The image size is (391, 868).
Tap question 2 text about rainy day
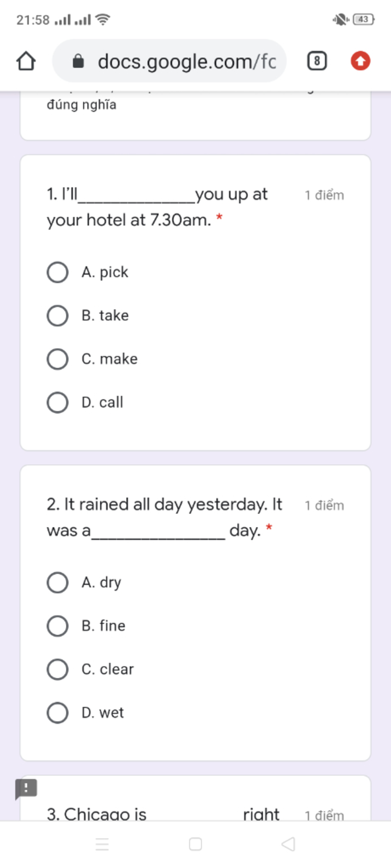click(164, 517)
